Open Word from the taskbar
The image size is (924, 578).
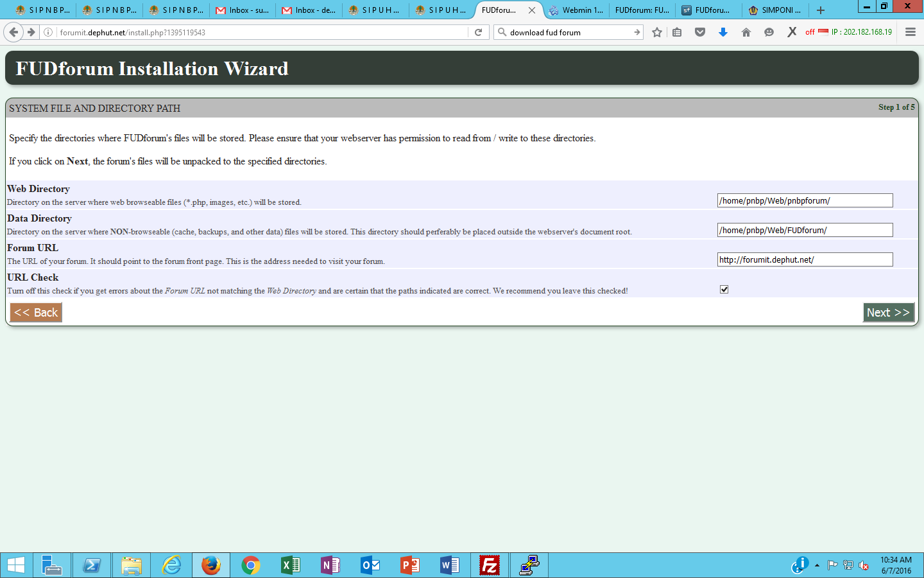450,565
